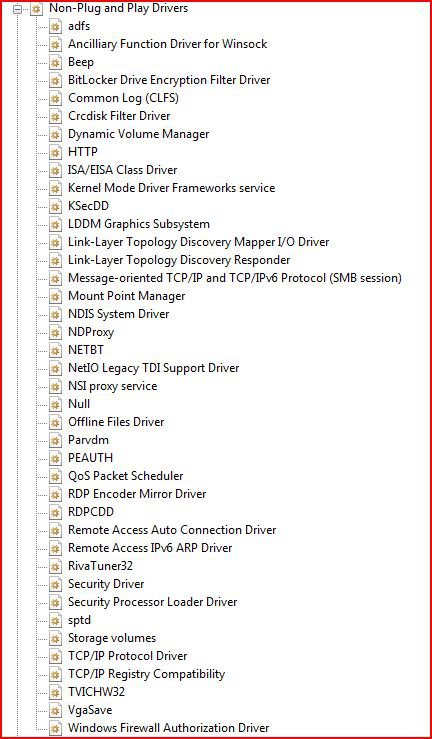The height and width of the screenshot is (739, 432).
Task: Click the Non-Plug and Play Drivers category icon
Action: coord(37,8)
